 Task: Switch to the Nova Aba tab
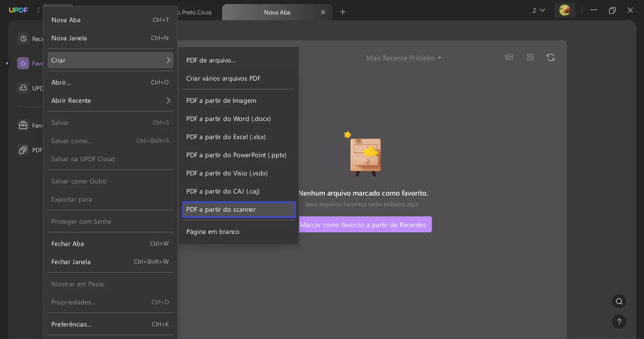click(277, 12)
